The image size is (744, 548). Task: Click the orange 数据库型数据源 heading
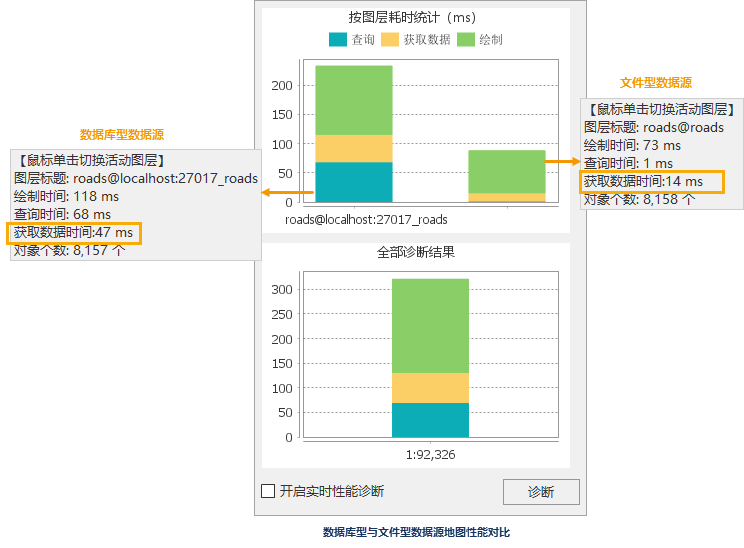coord(122,134)
